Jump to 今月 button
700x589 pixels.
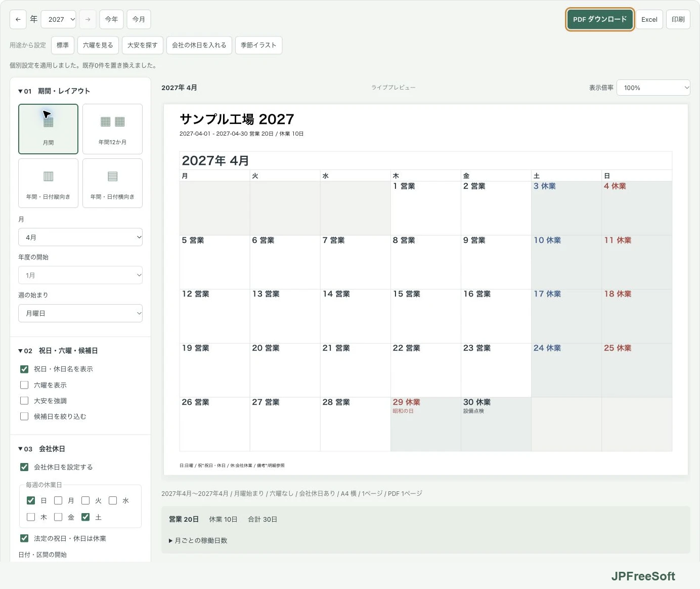(139, 19)
